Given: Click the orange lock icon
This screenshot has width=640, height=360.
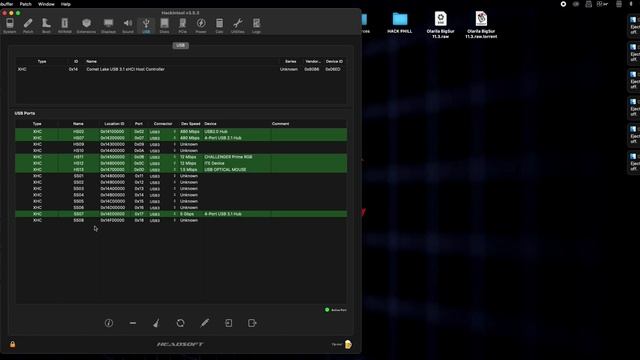Looking at the screenshot, I should click(13, 344).
